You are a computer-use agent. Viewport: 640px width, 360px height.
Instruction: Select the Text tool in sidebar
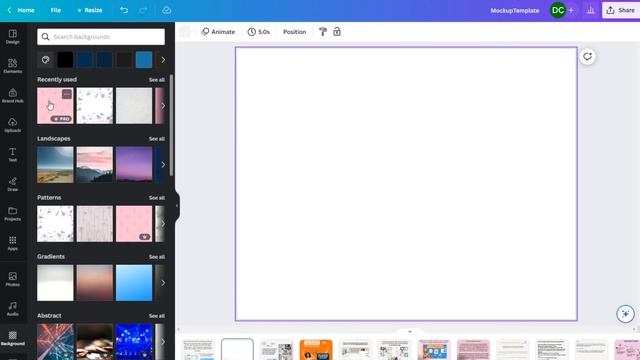[x=13, y=154]
